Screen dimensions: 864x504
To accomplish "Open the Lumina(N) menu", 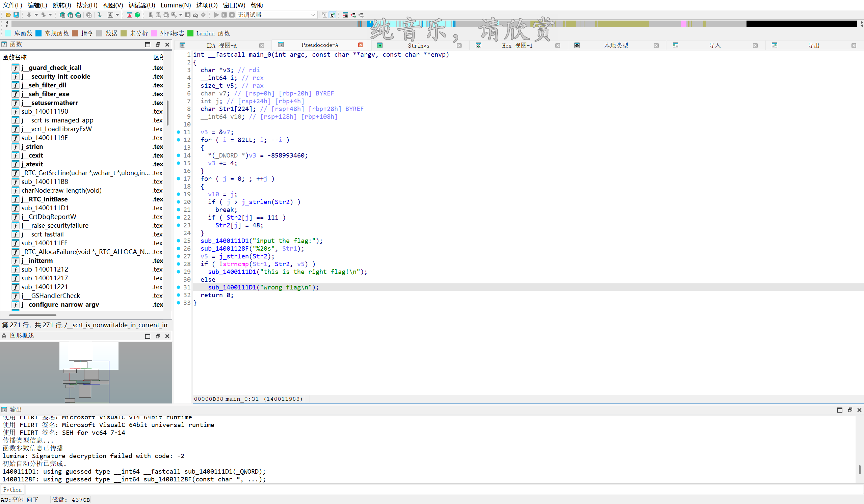I will 176,5.
